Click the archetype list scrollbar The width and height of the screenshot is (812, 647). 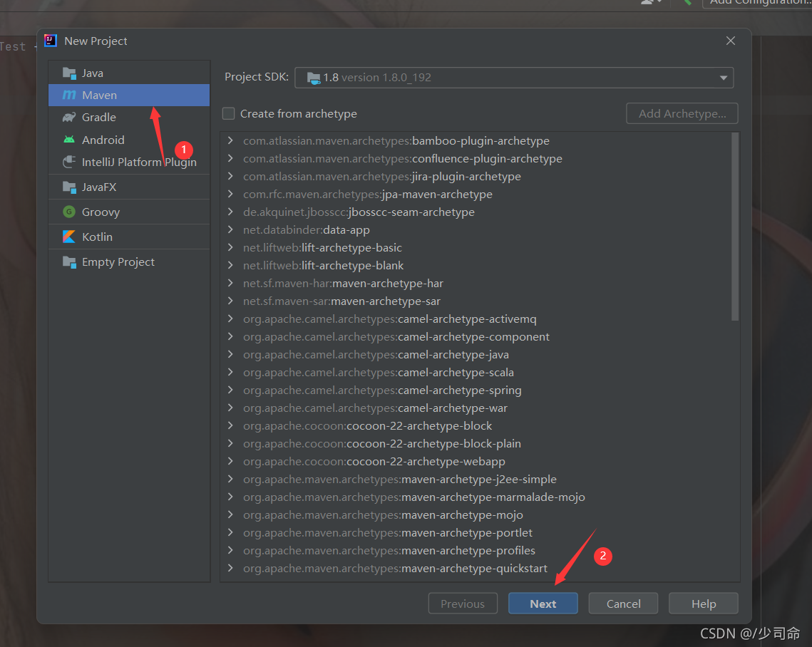pyautogui.click(x=734, y=227)
